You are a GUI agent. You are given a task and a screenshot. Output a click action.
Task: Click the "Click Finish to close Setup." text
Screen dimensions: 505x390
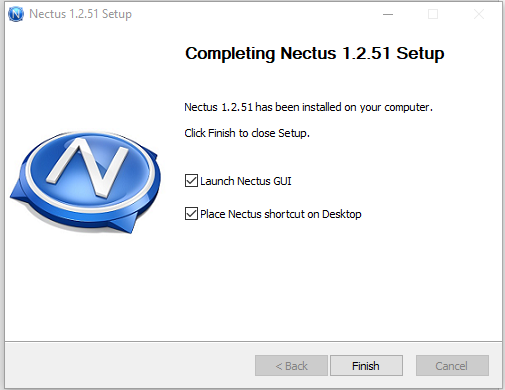[x=247, y=133]
